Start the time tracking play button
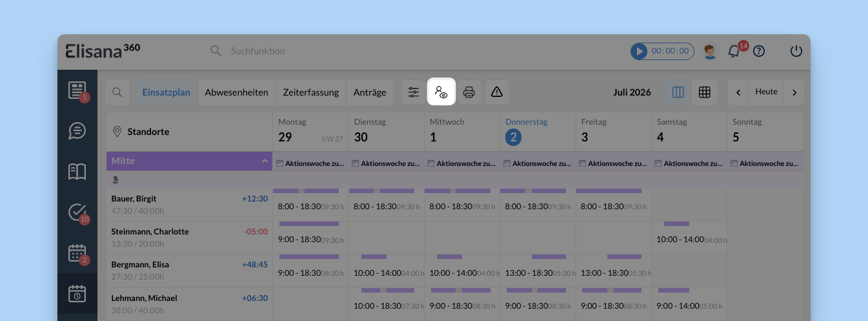The image size is (868, 321). point(640,51)
